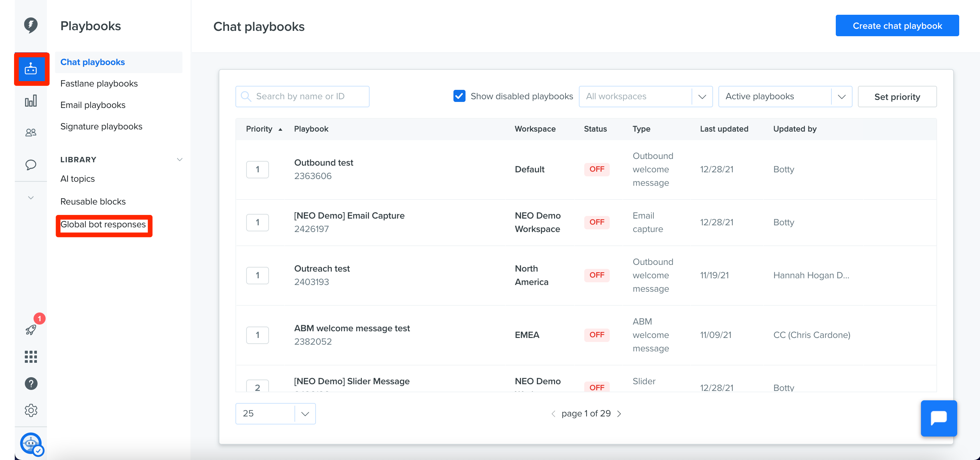Click the Set priority button
980x460 pixels.
(x=897, y=97)
